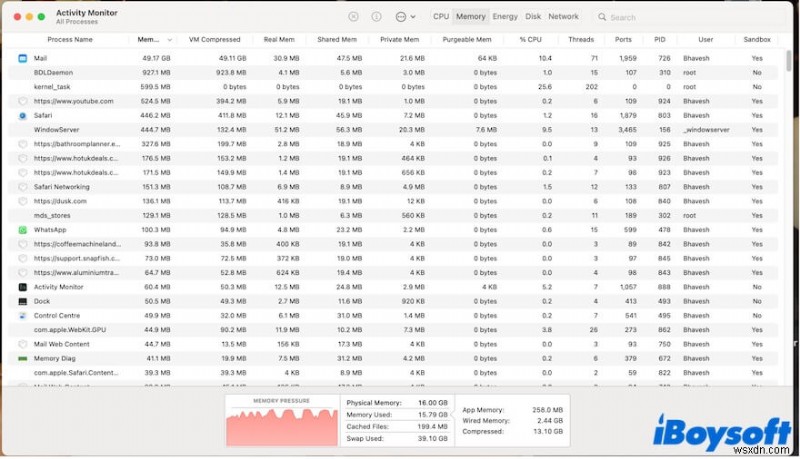
Task: Sort by PID column header
Action: (660, 39)
